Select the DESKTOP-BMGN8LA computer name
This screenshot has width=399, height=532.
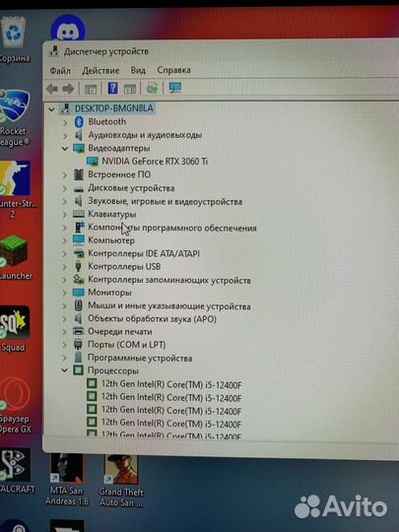[113, 108]
